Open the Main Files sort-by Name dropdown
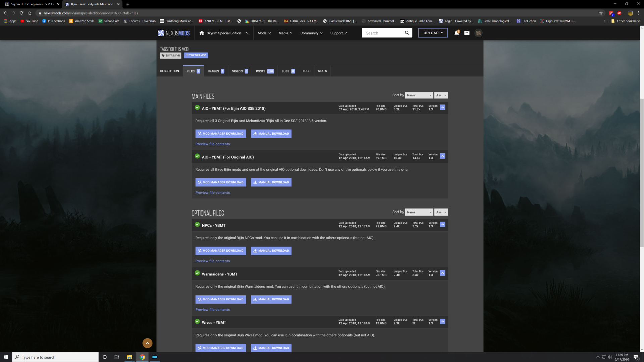The image size is (644, 362). pyautogui.click(x=419, y=95)
